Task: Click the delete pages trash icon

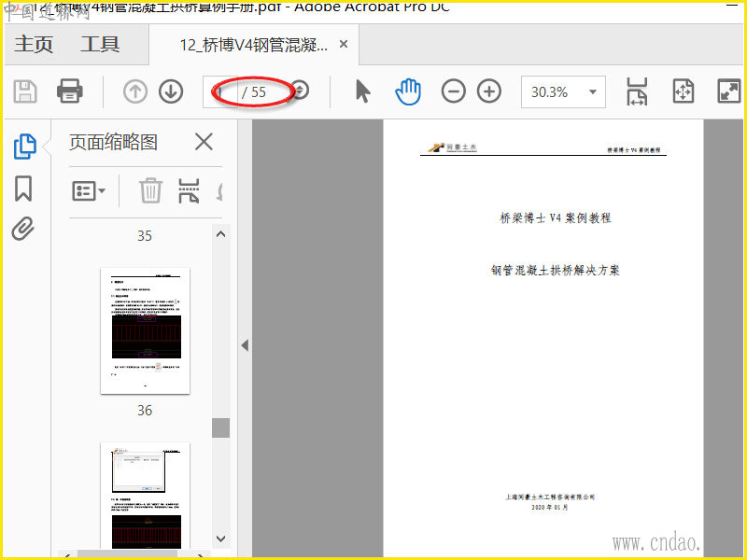Action: point(151,190)
